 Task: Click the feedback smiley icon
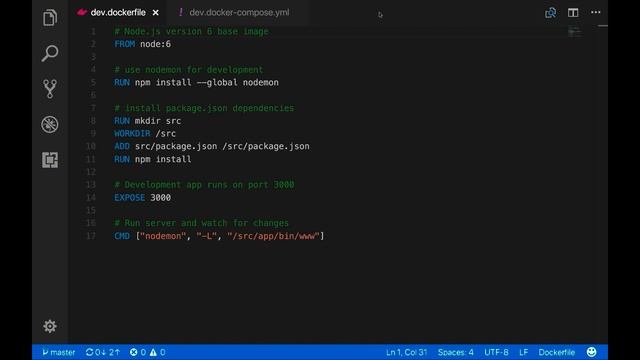[591, 352]
